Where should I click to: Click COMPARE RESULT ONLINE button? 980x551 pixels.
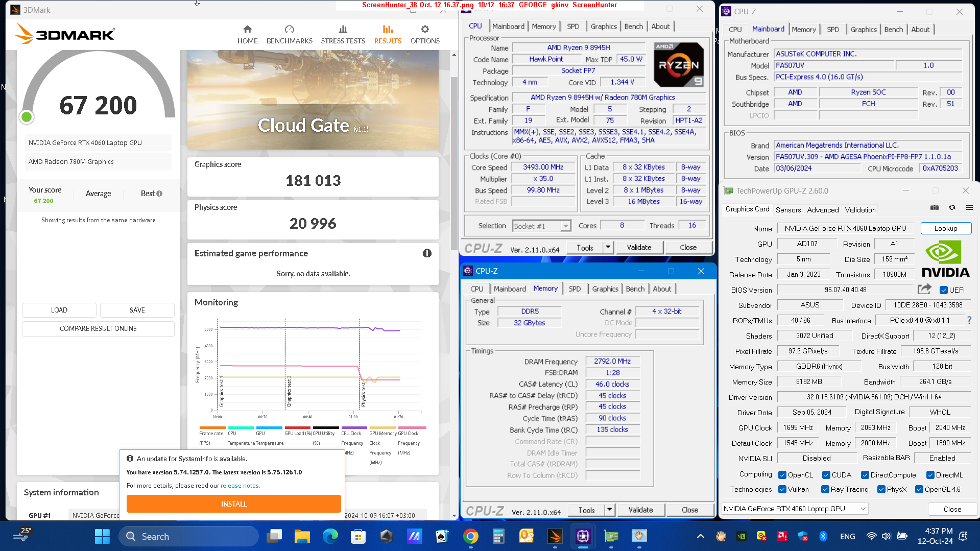tap(98, 328)
